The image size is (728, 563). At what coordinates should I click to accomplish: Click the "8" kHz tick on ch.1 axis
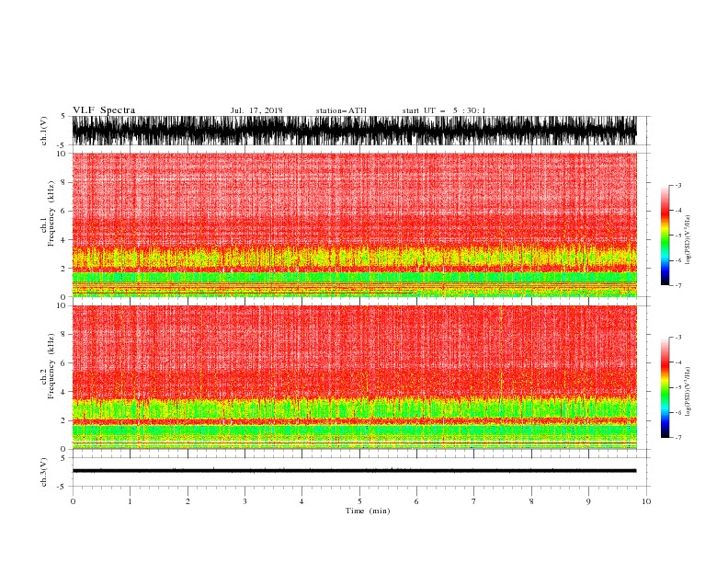coord(64,182)
